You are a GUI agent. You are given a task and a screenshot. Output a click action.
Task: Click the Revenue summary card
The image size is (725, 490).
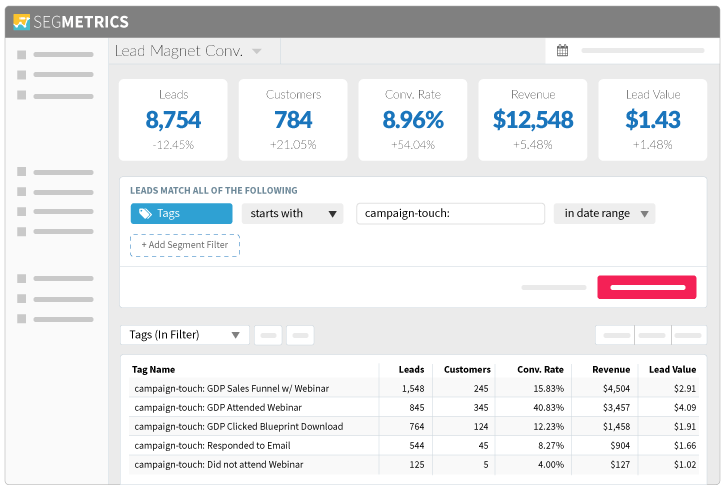(x=533, y=120)
